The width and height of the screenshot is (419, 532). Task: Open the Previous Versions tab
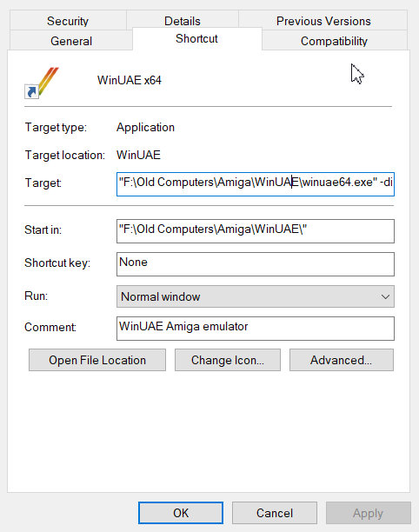323,21
